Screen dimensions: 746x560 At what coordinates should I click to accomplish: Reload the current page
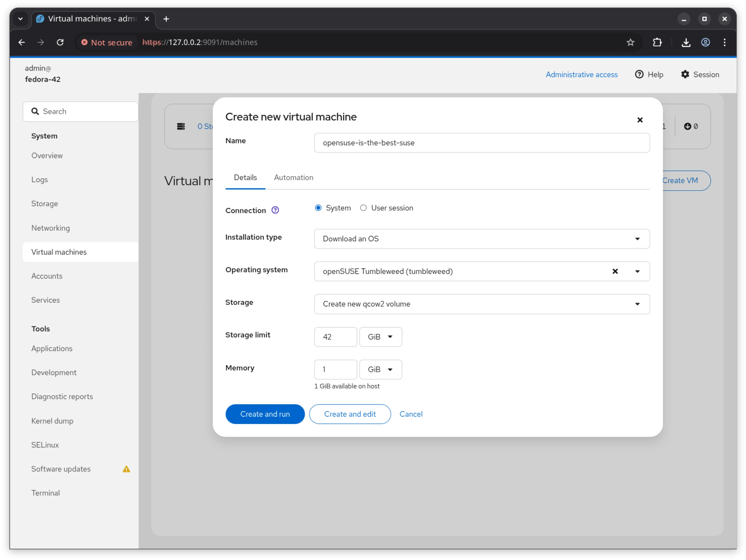pos(60,42)
